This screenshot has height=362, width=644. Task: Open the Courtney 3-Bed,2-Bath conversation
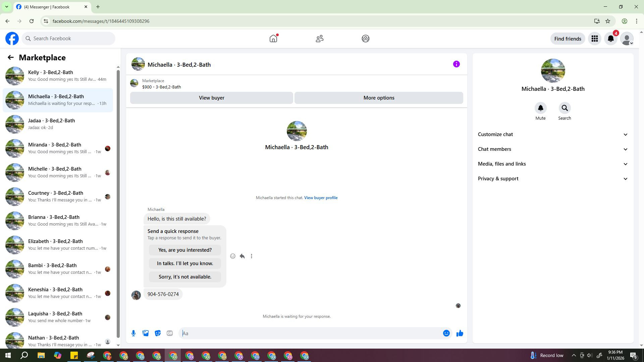(58, 196)
